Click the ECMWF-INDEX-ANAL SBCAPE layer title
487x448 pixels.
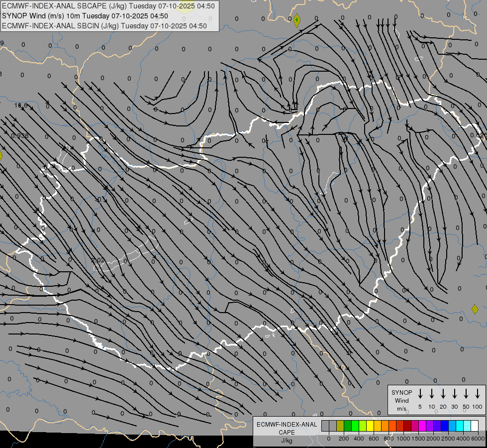click(x=108, y=6)
